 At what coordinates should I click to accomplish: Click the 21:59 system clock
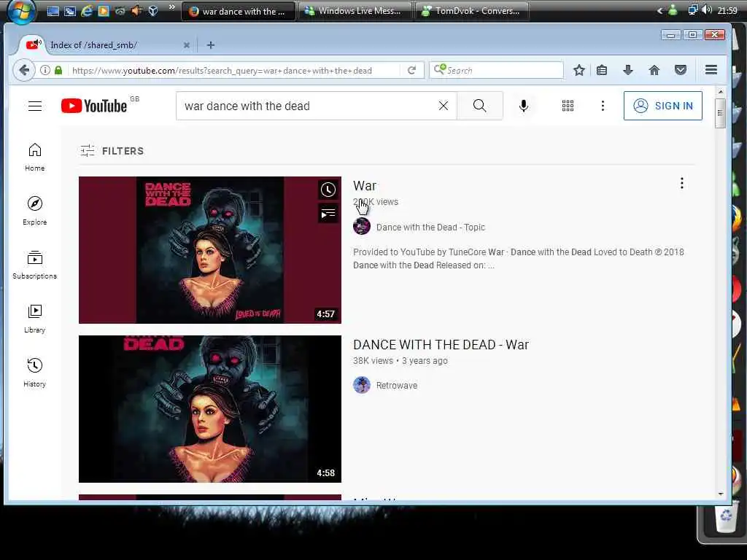pyautogui.click(x=727, y=10)
